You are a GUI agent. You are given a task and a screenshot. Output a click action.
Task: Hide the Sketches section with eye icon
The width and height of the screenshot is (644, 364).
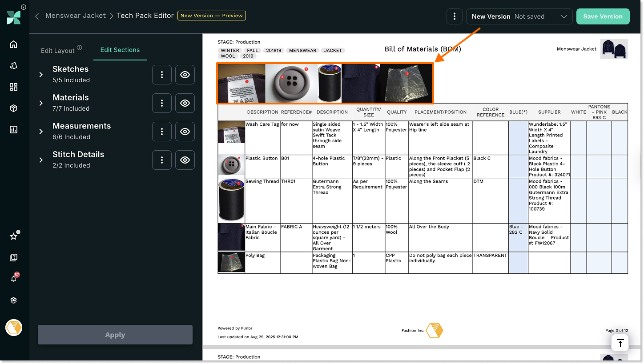tap(185, 75)
